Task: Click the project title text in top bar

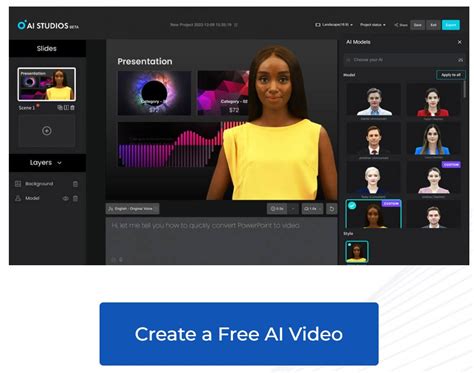Action: click(x=200, y=25)
